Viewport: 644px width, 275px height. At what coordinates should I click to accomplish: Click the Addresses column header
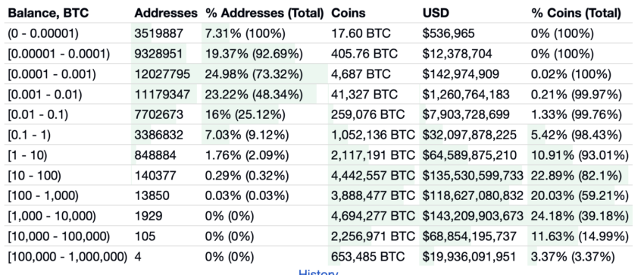[x=166, y=13]
